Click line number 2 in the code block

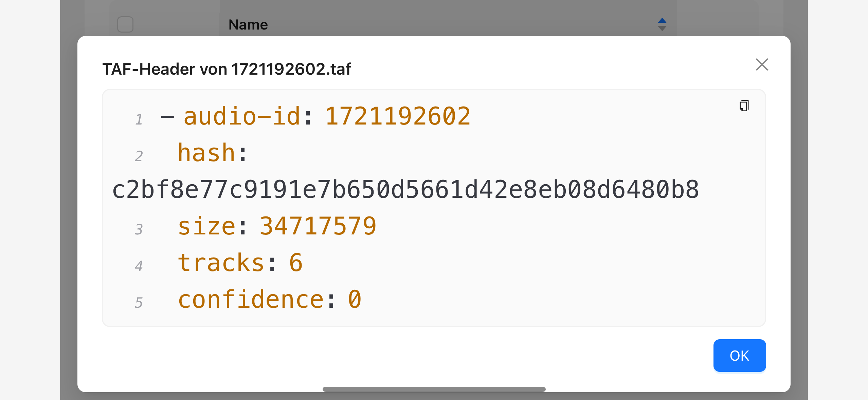tap(139, 156)
